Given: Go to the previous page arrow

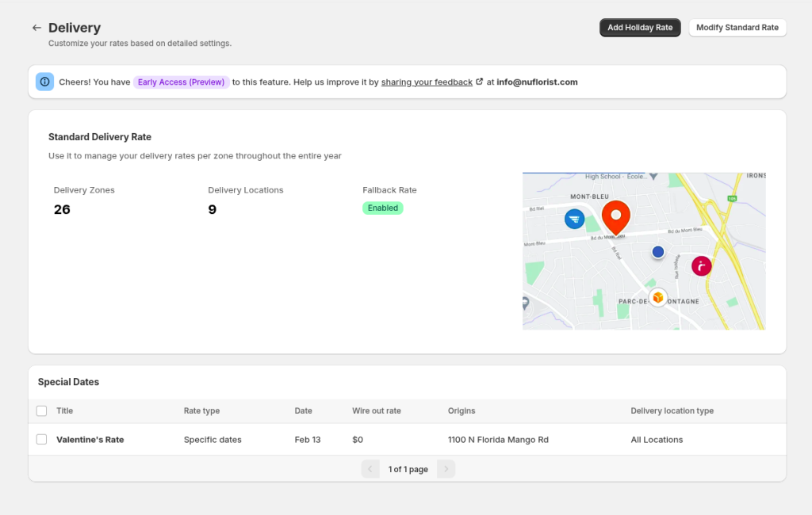Looking at the screenshot, I should click(370, 469).
